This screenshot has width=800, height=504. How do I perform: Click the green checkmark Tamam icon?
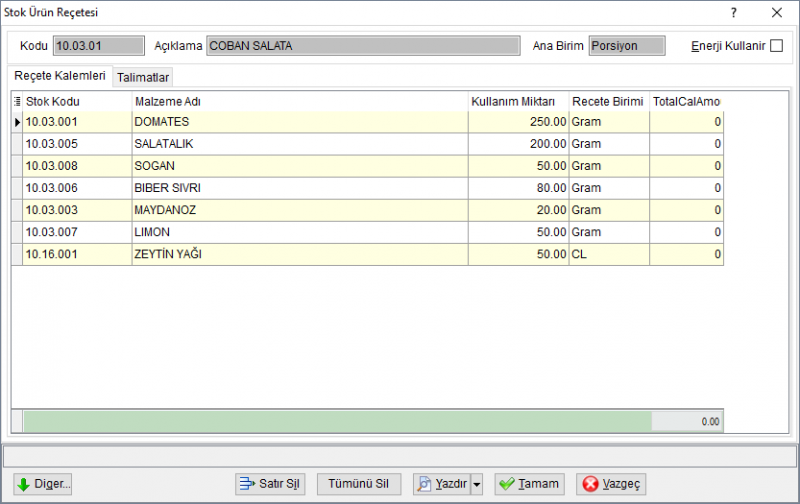[x=506, y=484]
